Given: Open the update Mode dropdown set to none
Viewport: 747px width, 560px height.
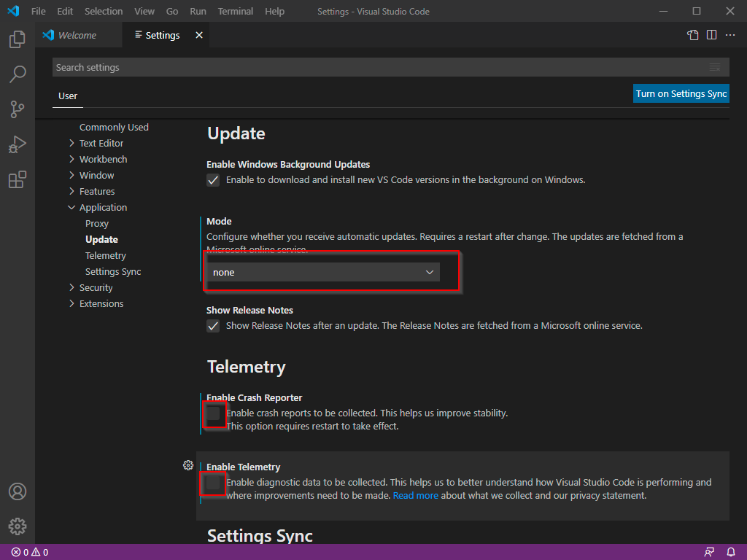Looking at the screenshot, I should (x=323, y=272).
